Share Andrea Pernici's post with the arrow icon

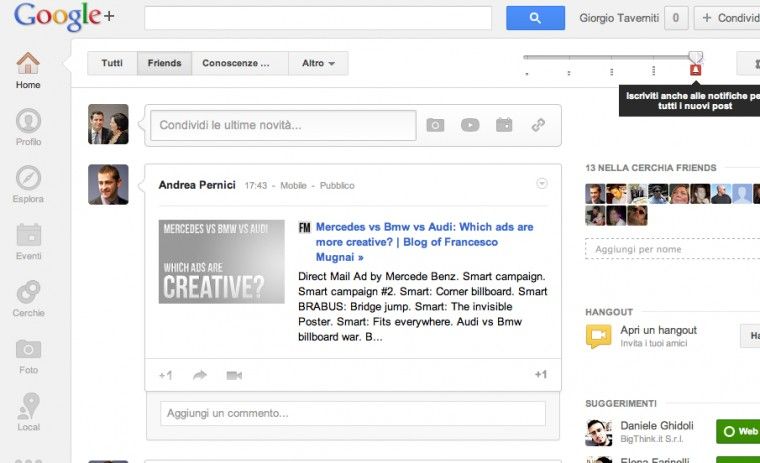[200, 375]
